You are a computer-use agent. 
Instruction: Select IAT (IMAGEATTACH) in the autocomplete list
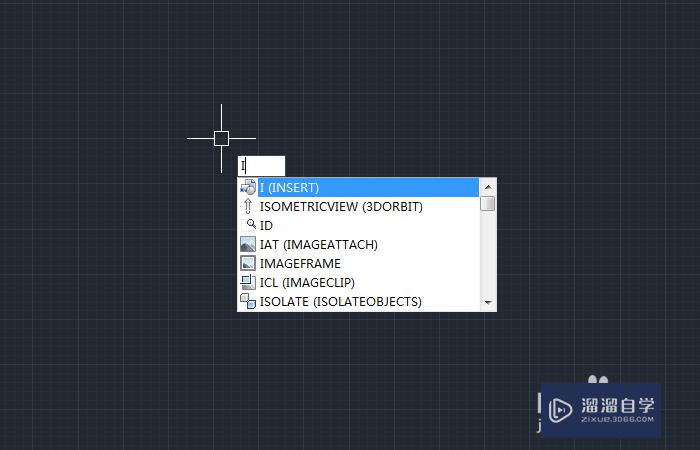coord(359,245)
